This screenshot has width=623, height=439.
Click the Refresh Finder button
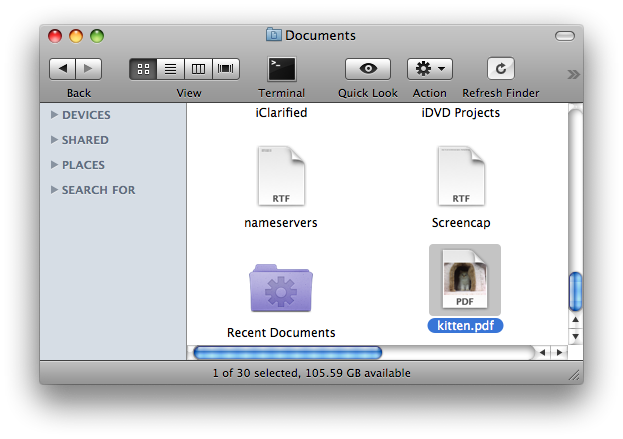point(501,68)
